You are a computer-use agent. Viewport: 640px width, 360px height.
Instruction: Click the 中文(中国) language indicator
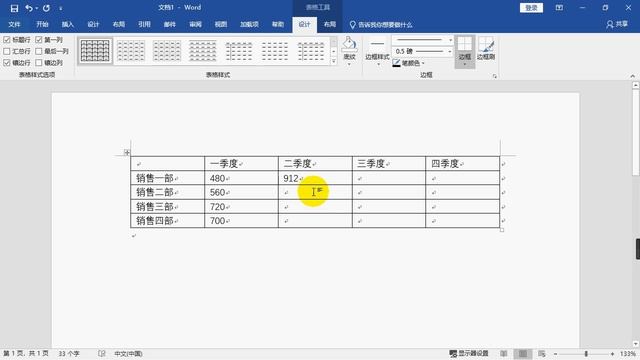[128, 353]
